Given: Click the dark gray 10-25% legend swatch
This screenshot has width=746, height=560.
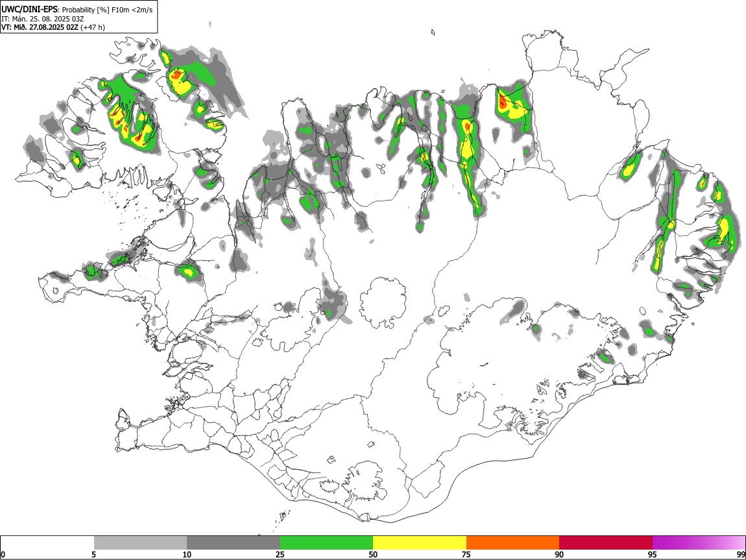Looking at the screenshot, I should tap(234, 543).
